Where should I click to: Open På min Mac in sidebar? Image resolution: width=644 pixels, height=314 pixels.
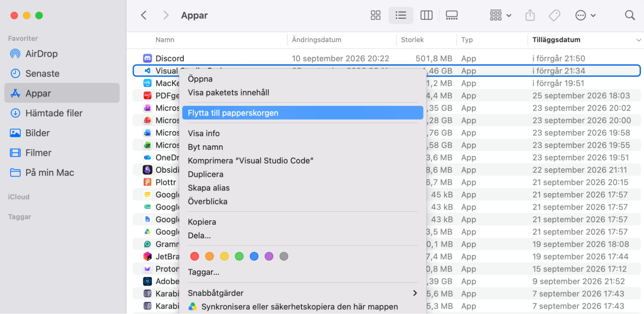pyautogui.click(x=62, y=172)
